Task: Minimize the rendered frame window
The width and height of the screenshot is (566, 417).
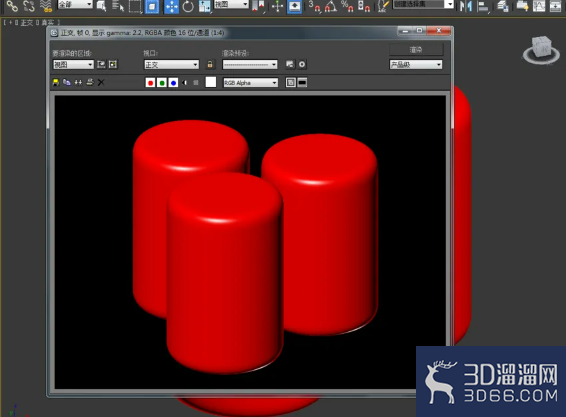Action: tap(405, 31)
